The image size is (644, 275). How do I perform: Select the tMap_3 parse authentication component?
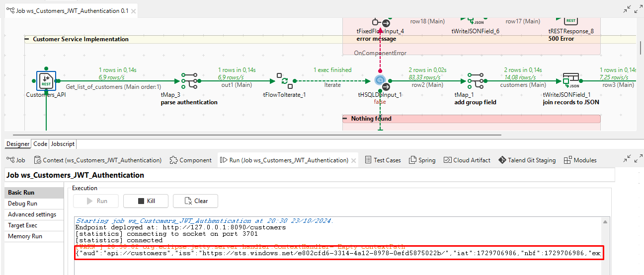coord(189,80)
